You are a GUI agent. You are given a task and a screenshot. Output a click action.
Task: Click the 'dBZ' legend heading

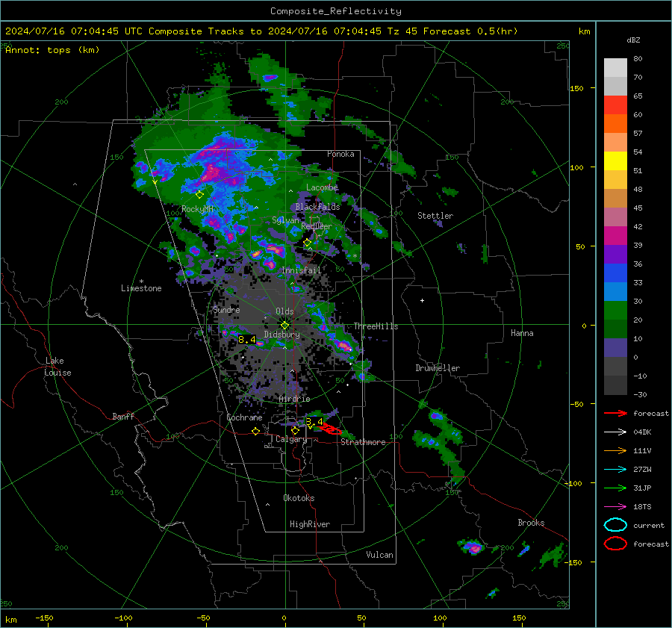point(633,40)
